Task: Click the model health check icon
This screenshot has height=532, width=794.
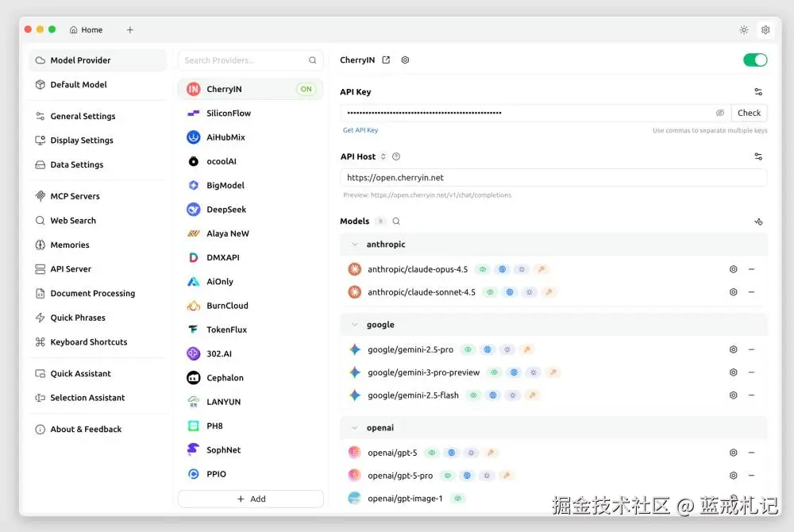Action: [x=758, y=222]
